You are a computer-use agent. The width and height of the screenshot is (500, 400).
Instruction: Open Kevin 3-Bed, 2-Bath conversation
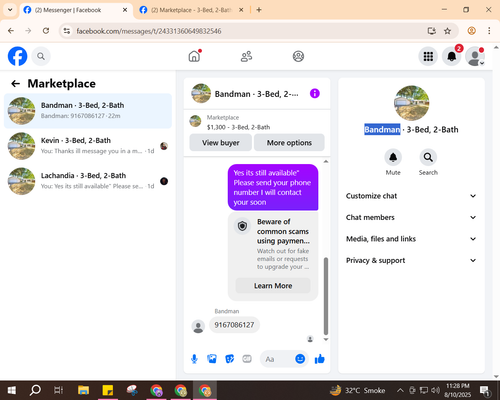point(88,146)
